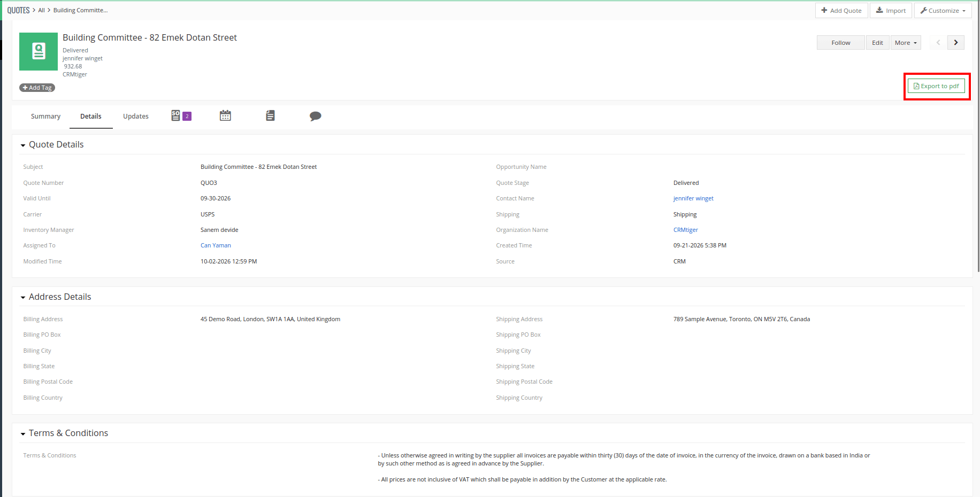
Task: Switch to the Updates tab
Action: click(136, 117)
